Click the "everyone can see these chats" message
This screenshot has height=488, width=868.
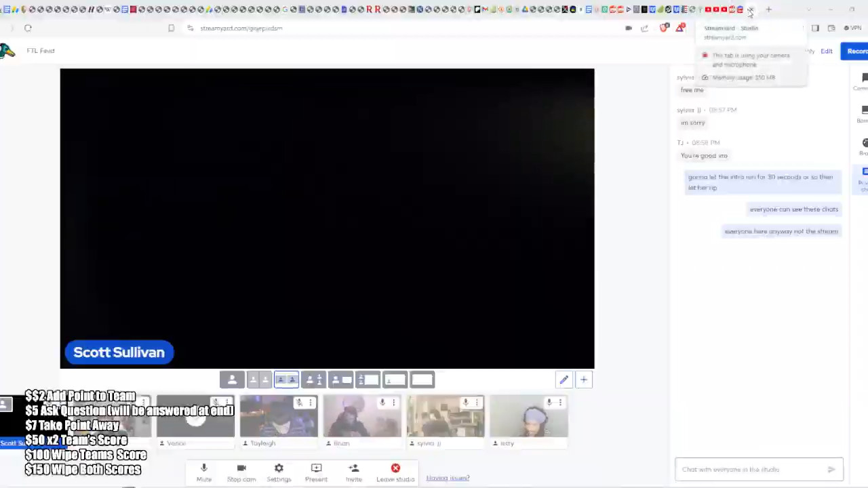pyautogui.click(x=794, y=209)
